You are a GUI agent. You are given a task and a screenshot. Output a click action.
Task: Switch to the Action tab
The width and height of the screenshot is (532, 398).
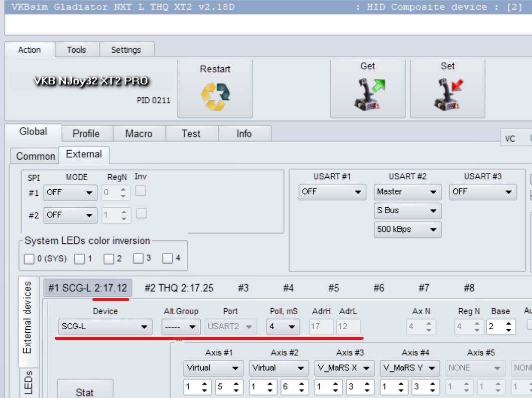pos(30,50)
